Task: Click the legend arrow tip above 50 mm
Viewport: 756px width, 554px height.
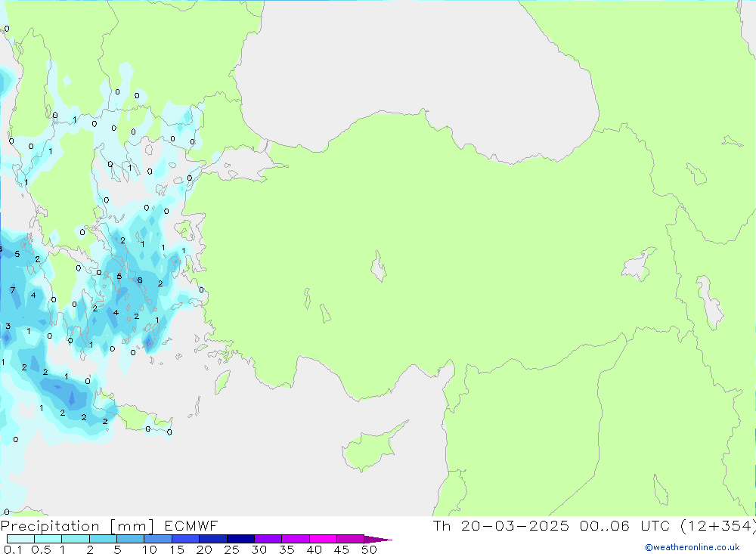Action: pyautogui.click(x=379, y=540)
